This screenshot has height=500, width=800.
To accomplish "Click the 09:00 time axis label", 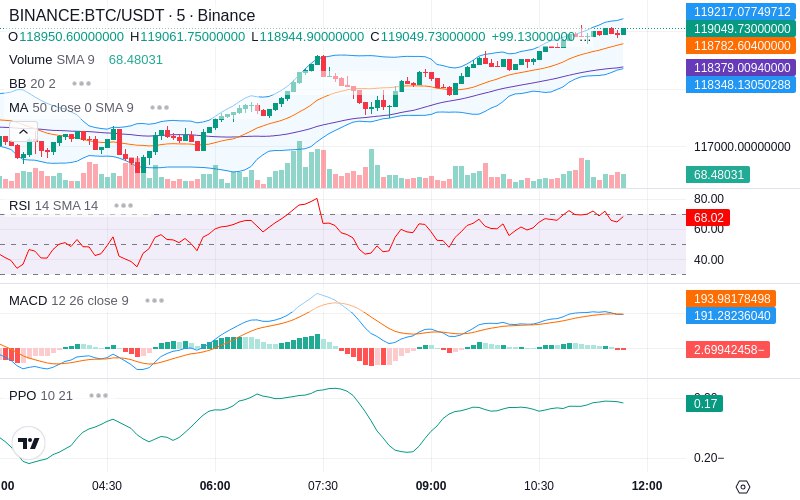I will [431, 486].
